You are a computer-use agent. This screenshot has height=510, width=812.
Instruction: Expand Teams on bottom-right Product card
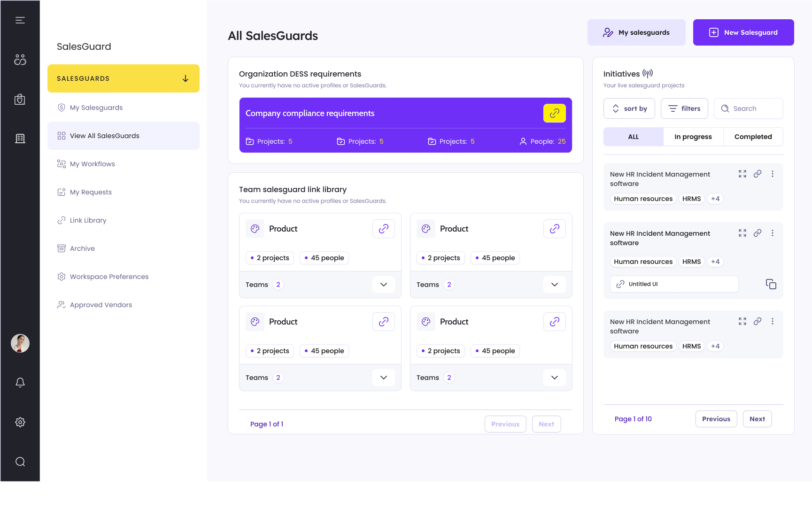click(x=554, y=378)
